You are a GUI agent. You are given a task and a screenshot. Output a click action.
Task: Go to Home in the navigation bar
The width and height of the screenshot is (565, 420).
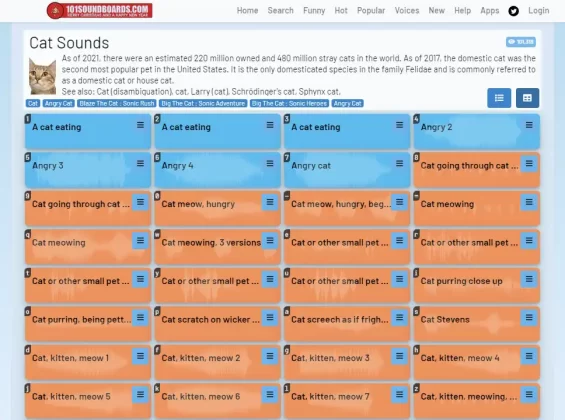click(x=248, y=11)
